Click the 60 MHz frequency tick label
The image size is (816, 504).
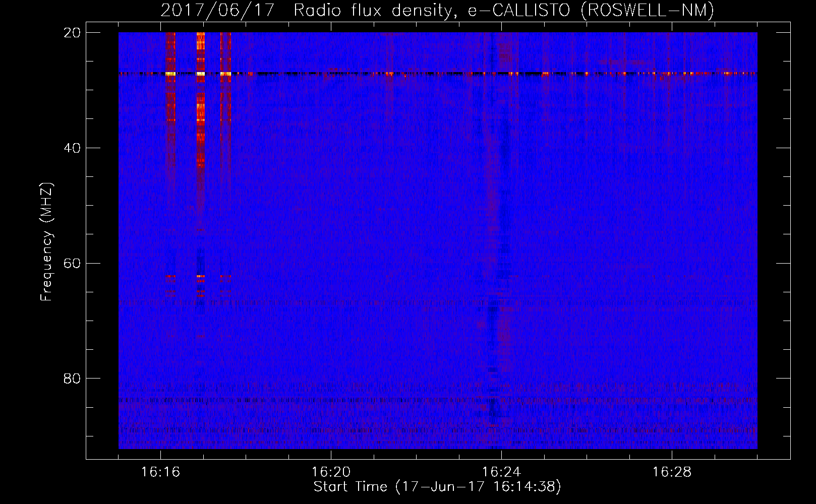[x=73, y=263]
